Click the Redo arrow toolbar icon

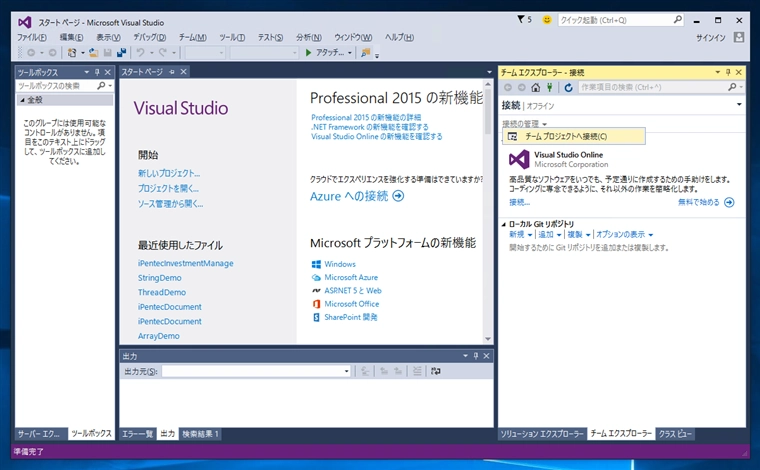tap(162, 52)
